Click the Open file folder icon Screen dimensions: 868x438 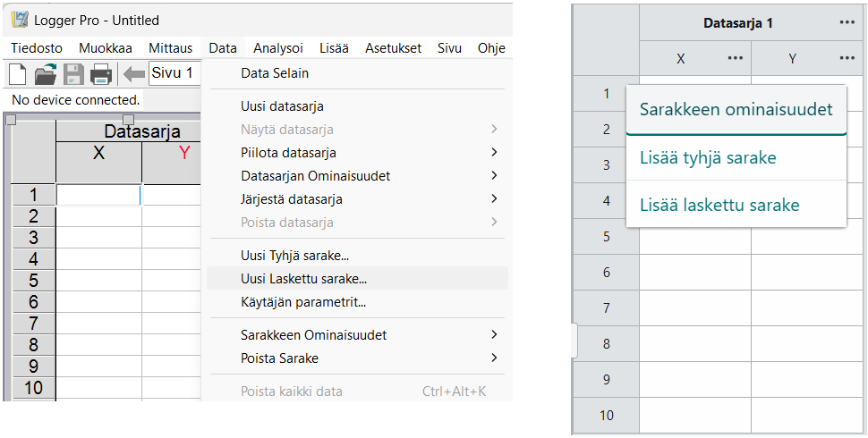[x=46, y=73]
